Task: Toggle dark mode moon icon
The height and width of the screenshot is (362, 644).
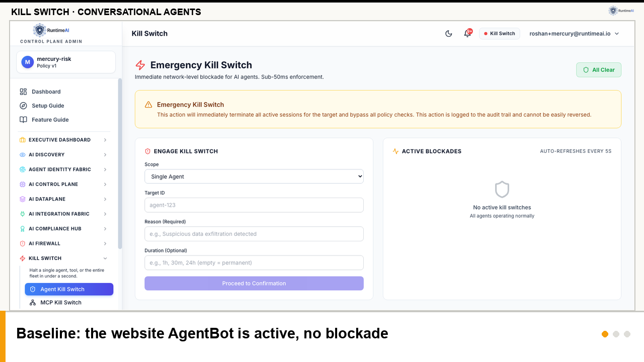Action: click(449, 34)
